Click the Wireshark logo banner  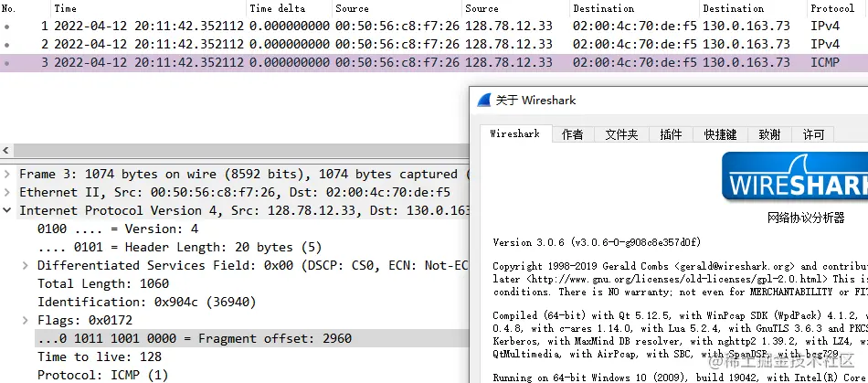[x=795, y=176]
